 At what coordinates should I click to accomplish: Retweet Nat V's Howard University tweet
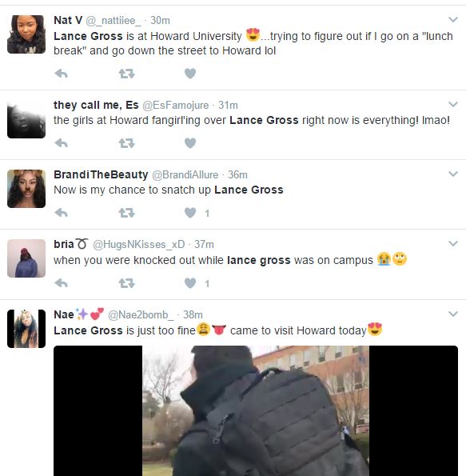coord(126,74)
